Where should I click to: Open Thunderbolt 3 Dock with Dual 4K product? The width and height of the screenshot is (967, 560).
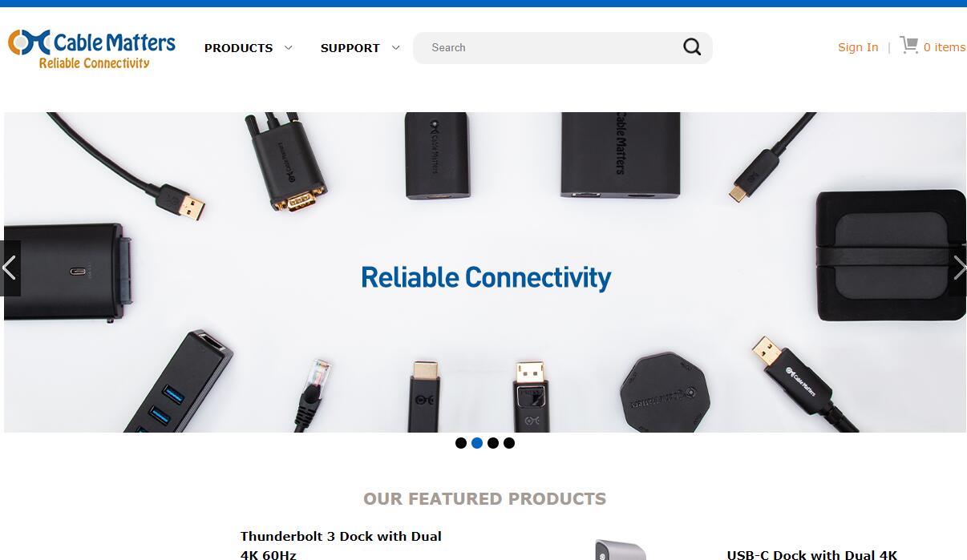pyautogui.click(x=341, y=545)
